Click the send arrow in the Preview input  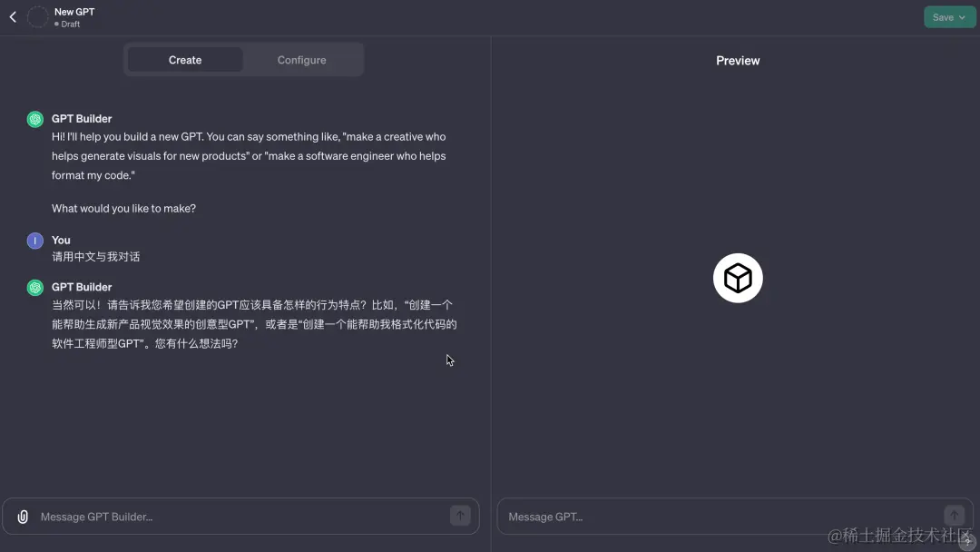coord(954,515)
